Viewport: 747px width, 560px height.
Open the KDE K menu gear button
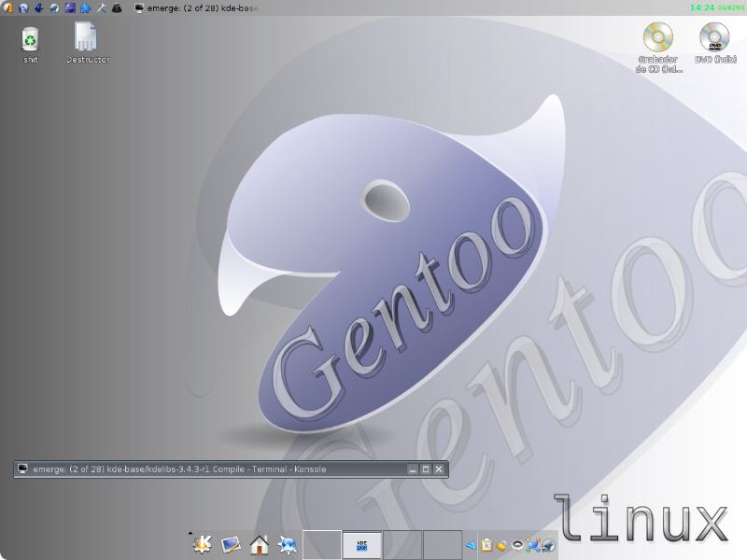[202, 544]
